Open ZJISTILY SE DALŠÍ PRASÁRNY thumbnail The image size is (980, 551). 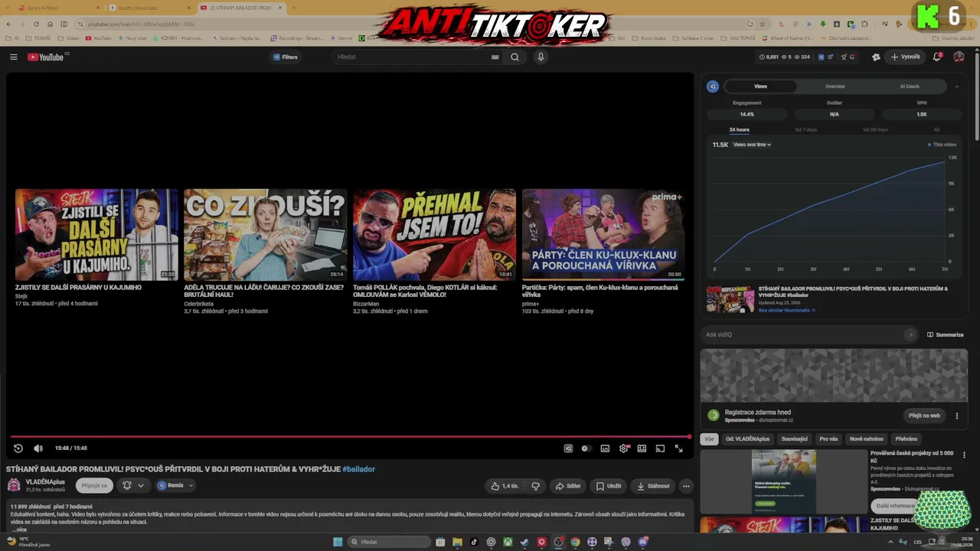tap(96, 235)
